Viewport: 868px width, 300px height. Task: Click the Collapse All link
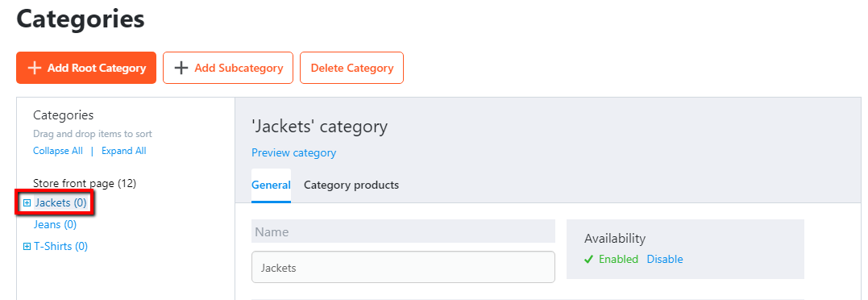58,151
